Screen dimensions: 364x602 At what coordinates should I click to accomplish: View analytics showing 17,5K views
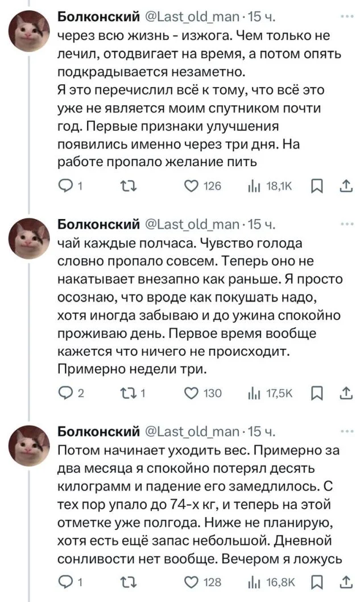point(254,393)
